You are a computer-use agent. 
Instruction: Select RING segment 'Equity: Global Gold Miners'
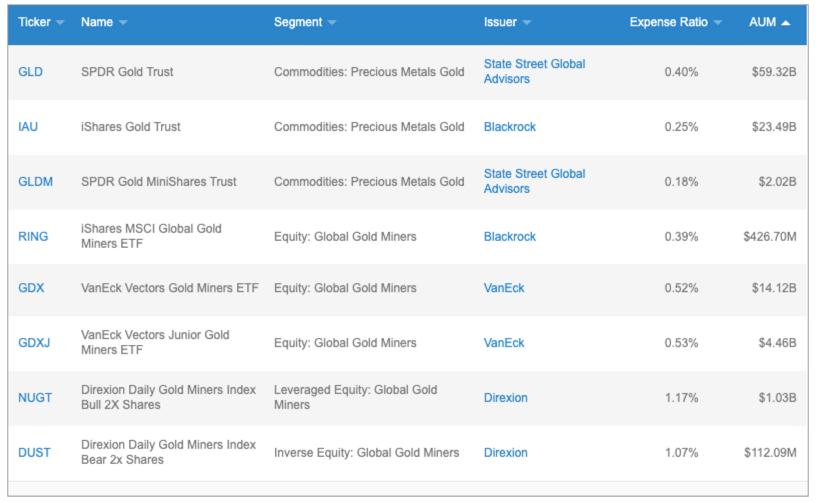pos(345,237)
